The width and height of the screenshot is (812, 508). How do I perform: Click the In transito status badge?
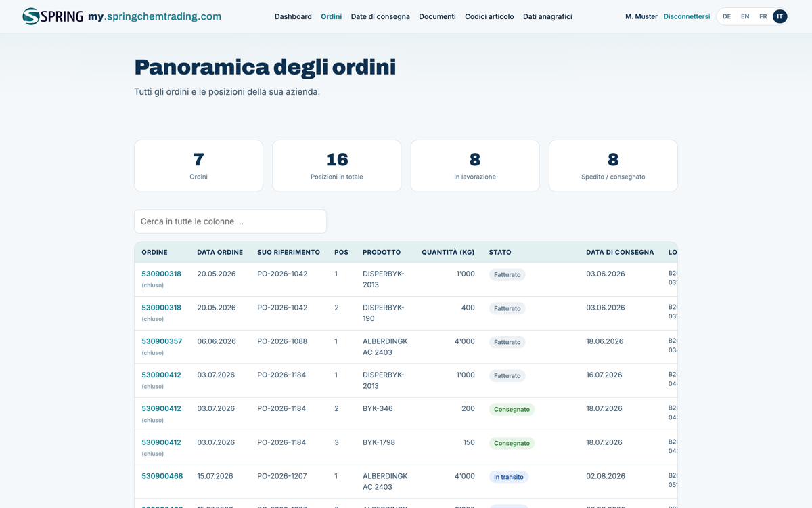pos(508,477)
